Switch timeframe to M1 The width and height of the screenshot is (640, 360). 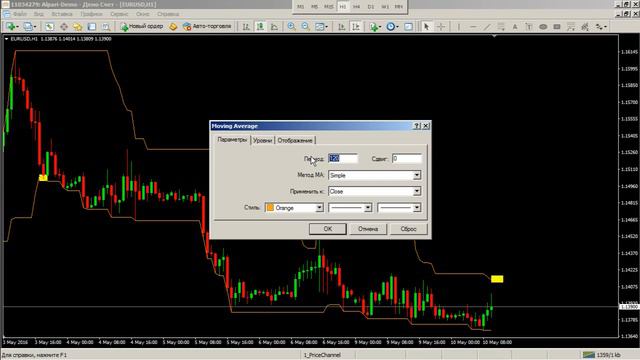pos(300,7)
